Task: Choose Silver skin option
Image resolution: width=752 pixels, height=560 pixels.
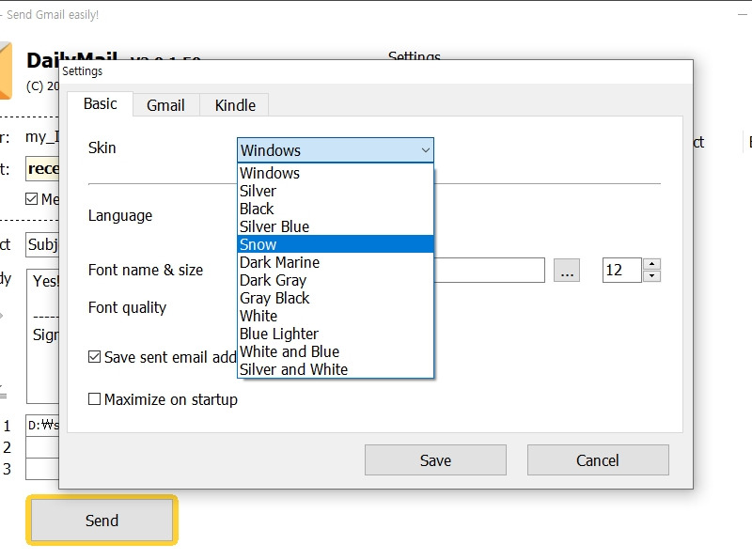Action: (x=336, y=191)
